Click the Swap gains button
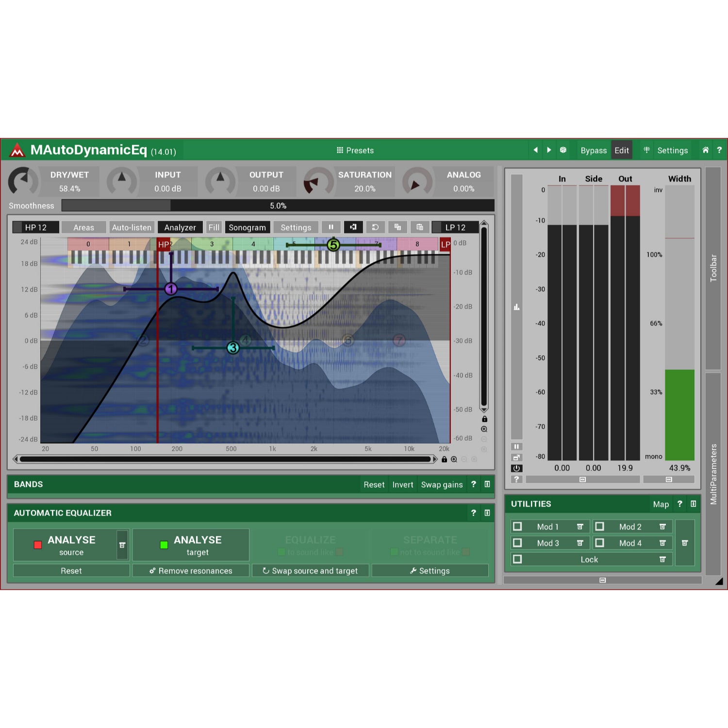 coord(442,484)
